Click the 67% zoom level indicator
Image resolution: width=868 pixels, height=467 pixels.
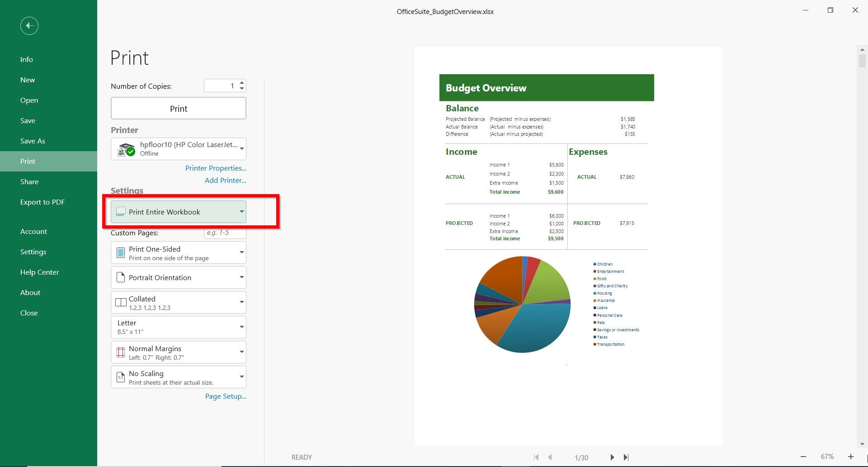click(827, 457)
